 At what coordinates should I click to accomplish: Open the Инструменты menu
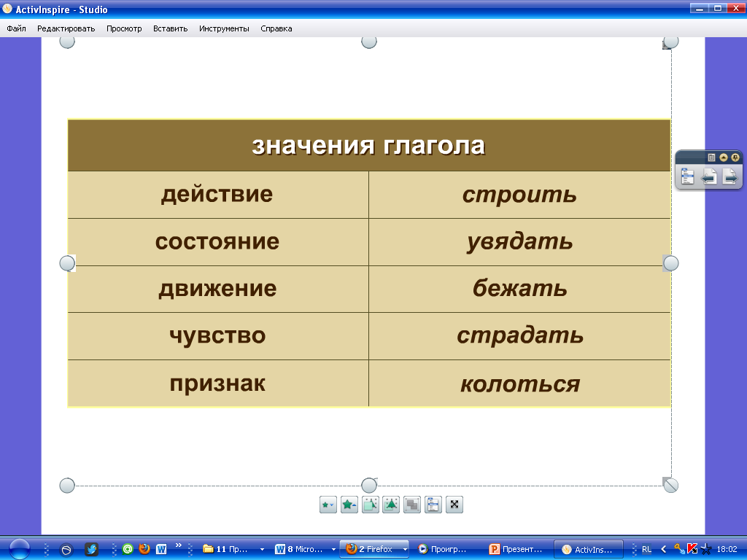tap(224, 29)
